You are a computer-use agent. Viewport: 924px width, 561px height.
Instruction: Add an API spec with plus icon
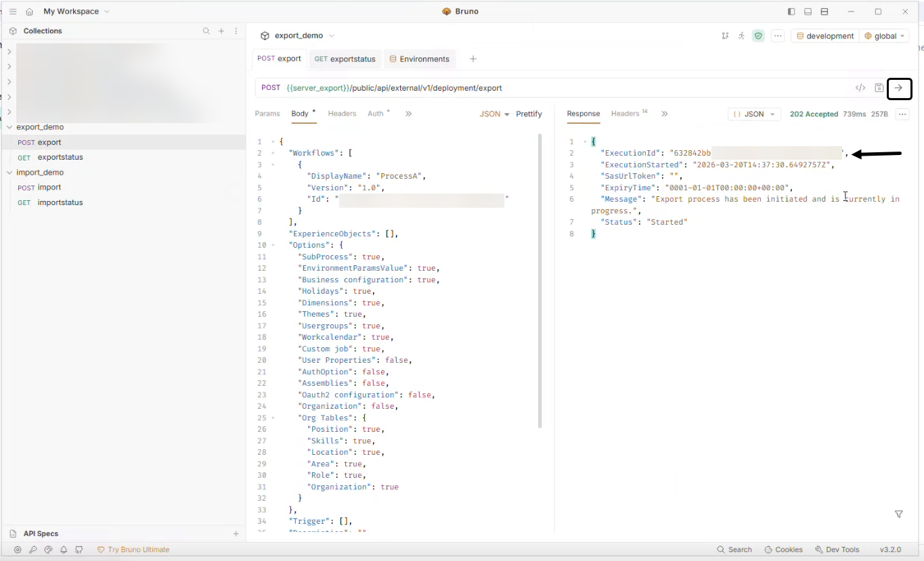236,534
